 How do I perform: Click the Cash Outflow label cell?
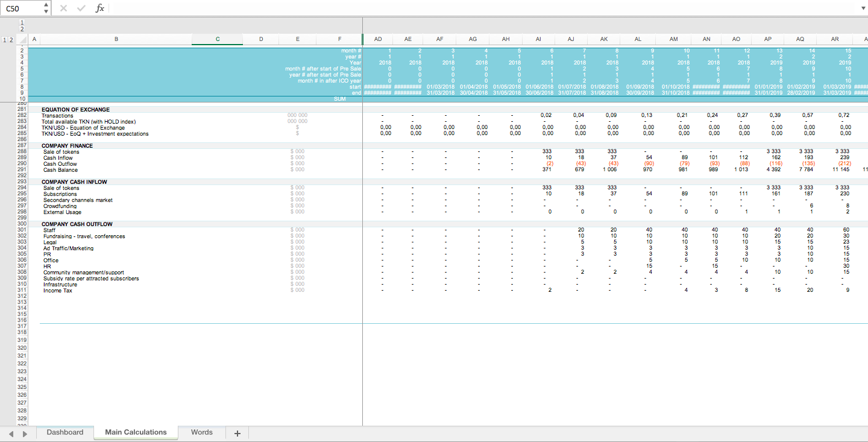60,164
